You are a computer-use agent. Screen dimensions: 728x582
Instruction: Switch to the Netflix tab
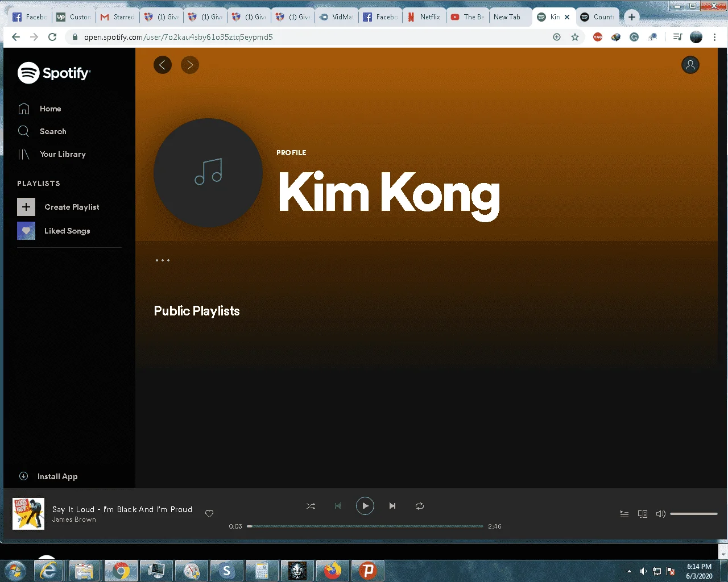(424, 17)
